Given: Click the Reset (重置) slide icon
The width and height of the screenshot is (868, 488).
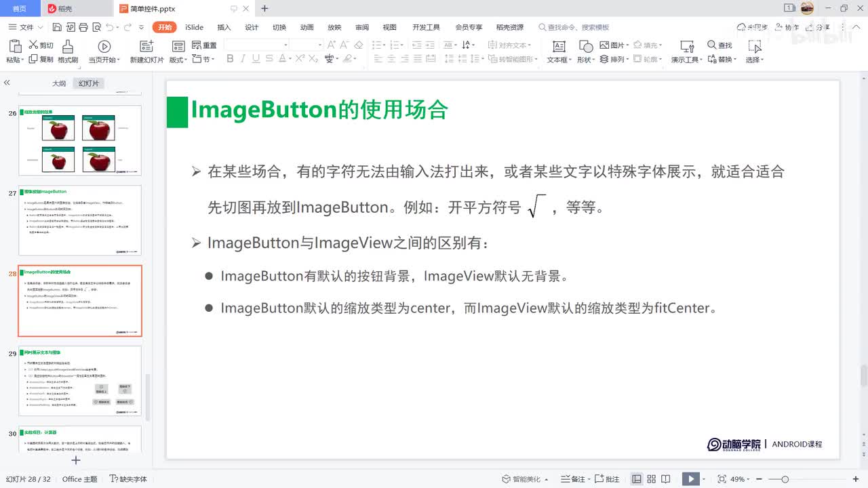Looking at the screenshot, I should [197, 45].
